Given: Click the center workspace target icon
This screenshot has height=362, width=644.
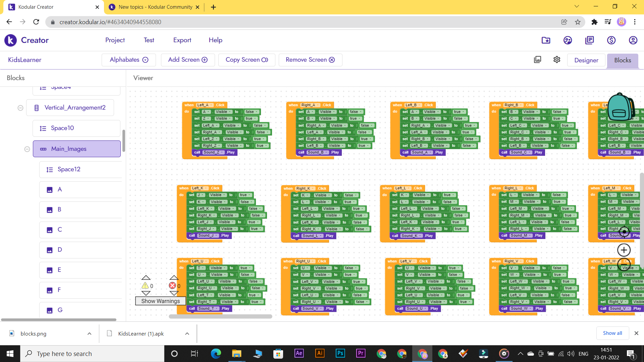Looking at the screenshot, I should coord(624,232).
